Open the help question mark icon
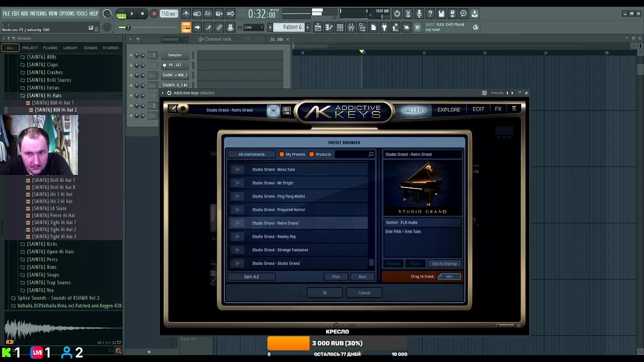 point(430,14)
